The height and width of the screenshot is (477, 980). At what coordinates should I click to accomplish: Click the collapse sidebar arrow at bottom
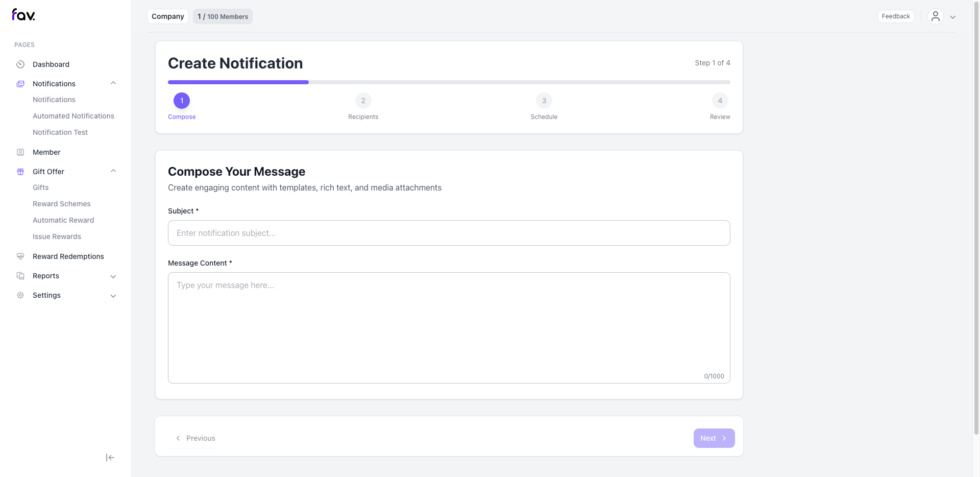[x=109, y=458]
